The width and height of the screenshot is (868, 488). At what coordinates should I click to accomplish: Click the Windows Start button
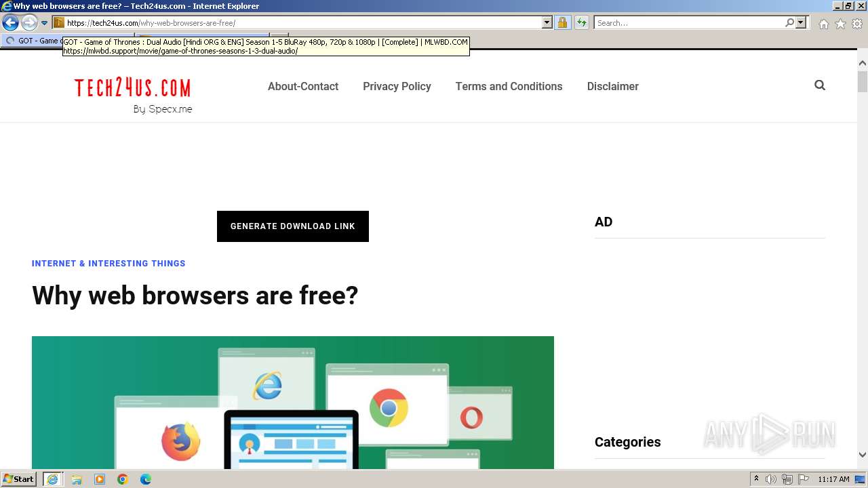(18, 479)
